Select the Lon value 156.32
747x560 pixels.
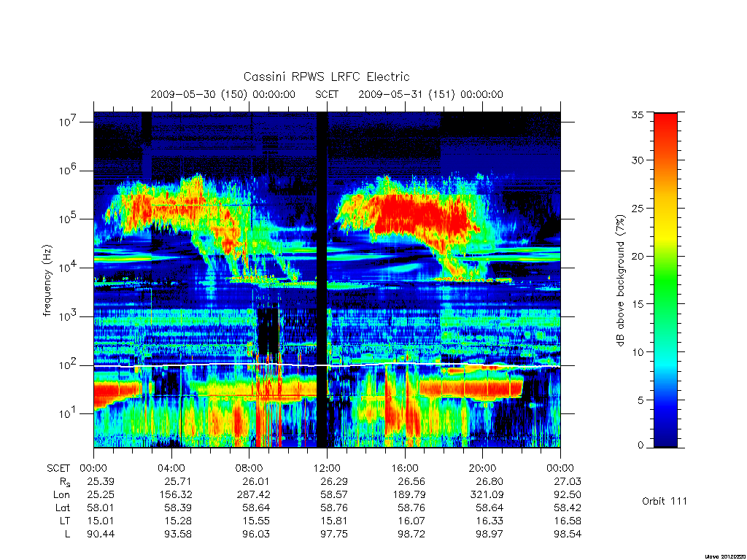pos(175,495)
